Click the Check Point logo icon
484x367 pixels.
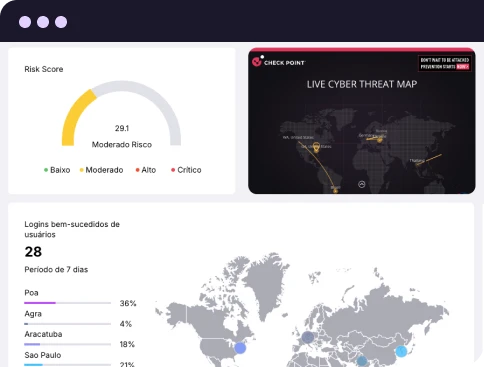coord(257,61)
